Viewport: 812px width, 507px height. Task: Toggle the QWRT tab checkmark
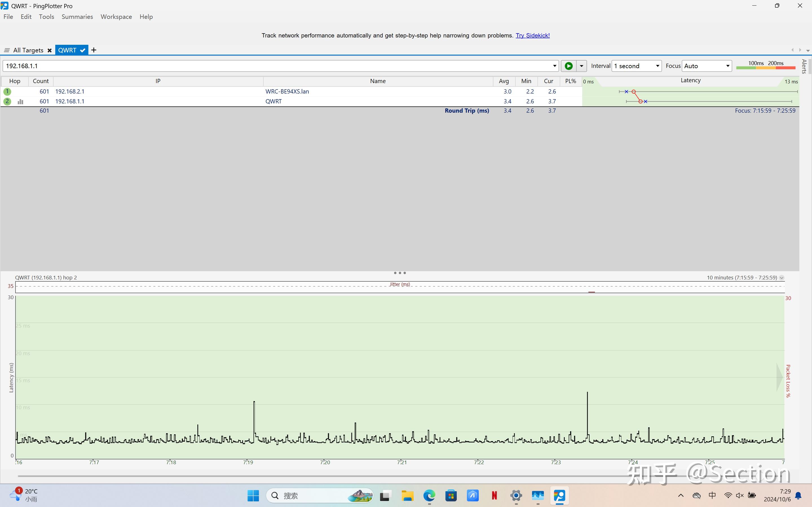83,50
